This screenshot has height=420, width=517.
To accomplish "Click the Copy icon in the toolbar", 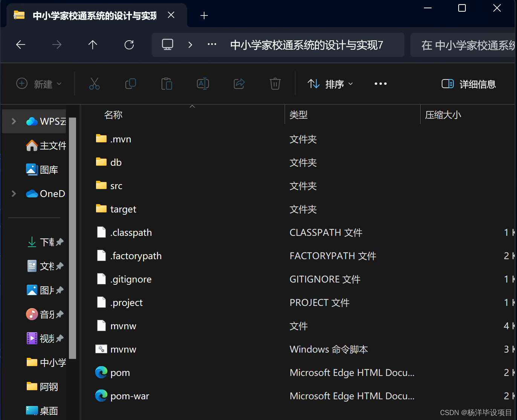I will (x=131, y=84).
